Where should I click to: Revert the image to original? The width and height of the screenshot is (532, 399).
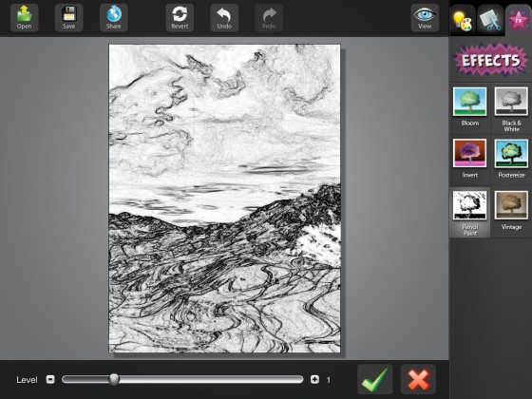point(180,18)
